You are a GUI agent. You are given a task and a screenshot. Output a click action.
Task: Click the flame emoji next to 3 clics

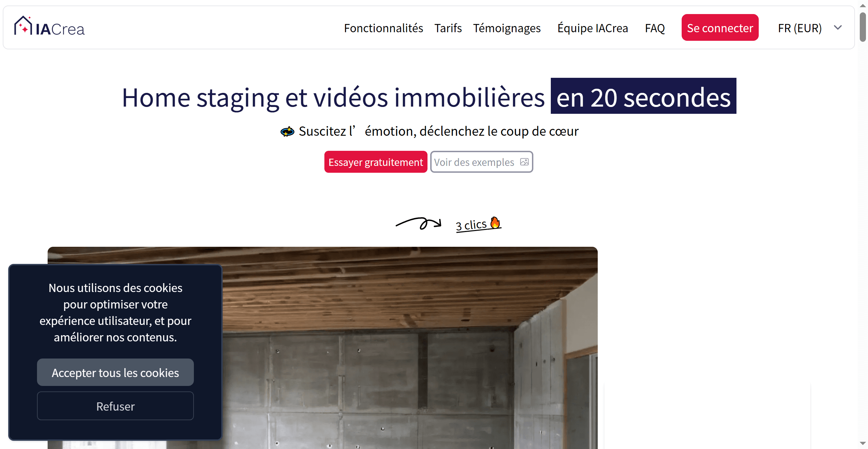tap(495, 222)
